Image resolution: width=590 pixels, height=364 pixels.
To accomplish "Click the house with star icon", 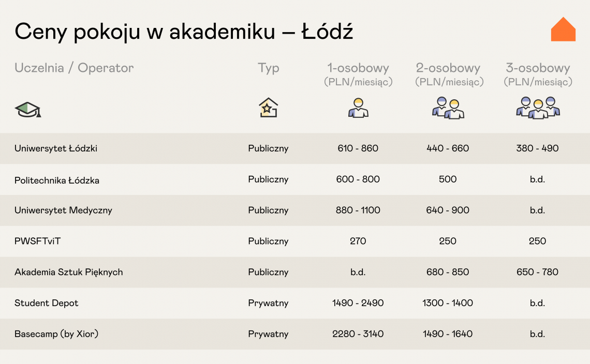I will click(x=268, y=108).
